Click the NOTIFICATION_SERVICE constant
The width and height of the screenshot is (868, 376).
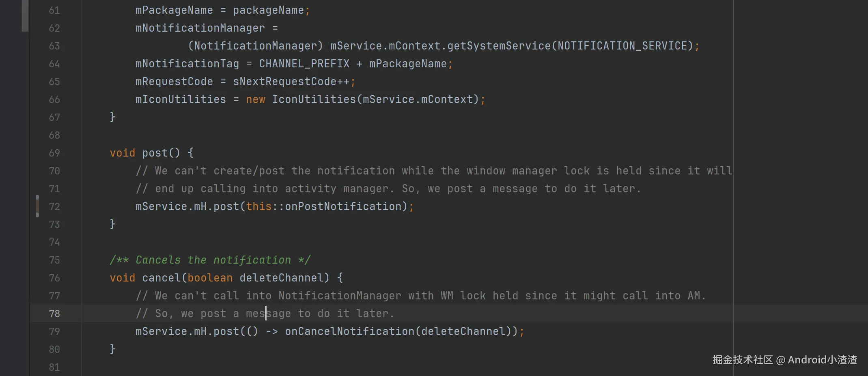(x=625, y=46)
